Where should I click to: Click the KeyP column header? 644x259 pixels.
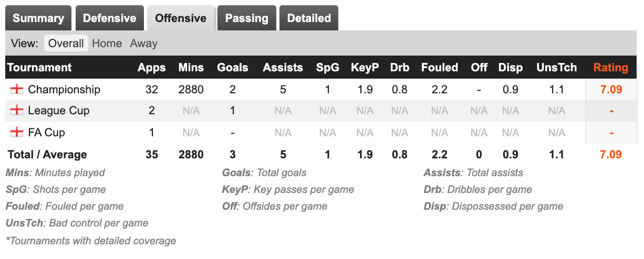click(365, 67)
